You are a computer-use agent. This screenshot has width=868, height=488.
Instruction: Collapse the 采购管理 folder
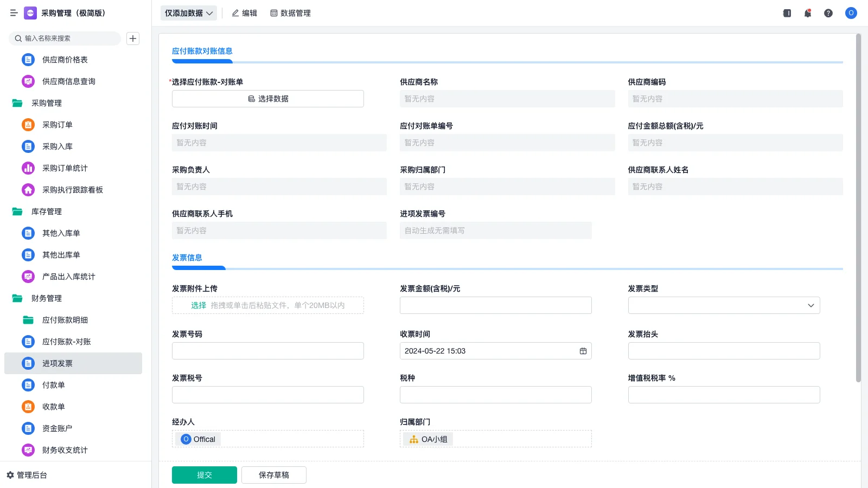pyautogui.click(x=17, y=103)
